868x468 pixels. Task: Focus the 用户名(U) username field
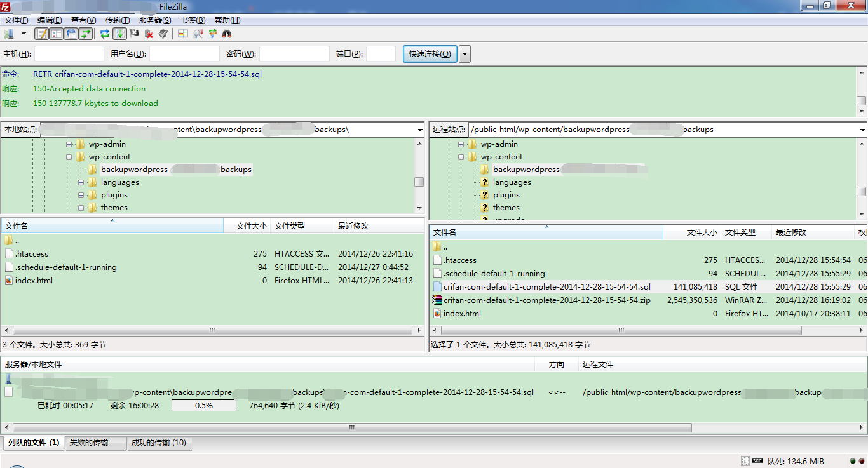click(184, 54)
